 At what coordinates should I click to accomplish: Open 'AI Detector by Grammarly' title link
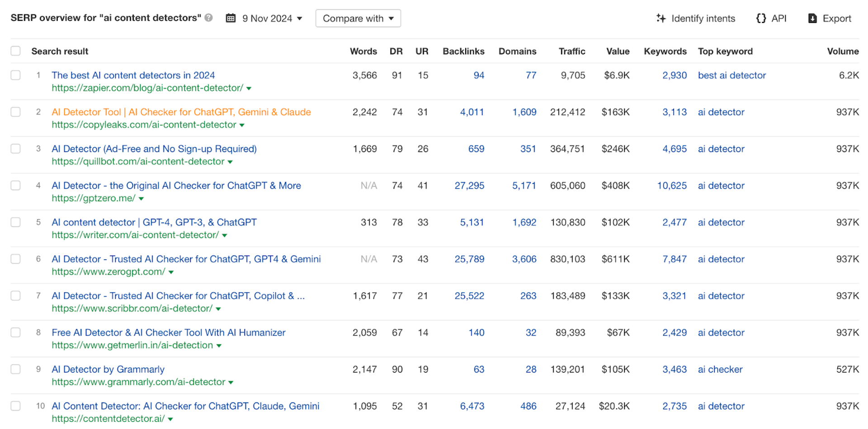click(108, 369)
